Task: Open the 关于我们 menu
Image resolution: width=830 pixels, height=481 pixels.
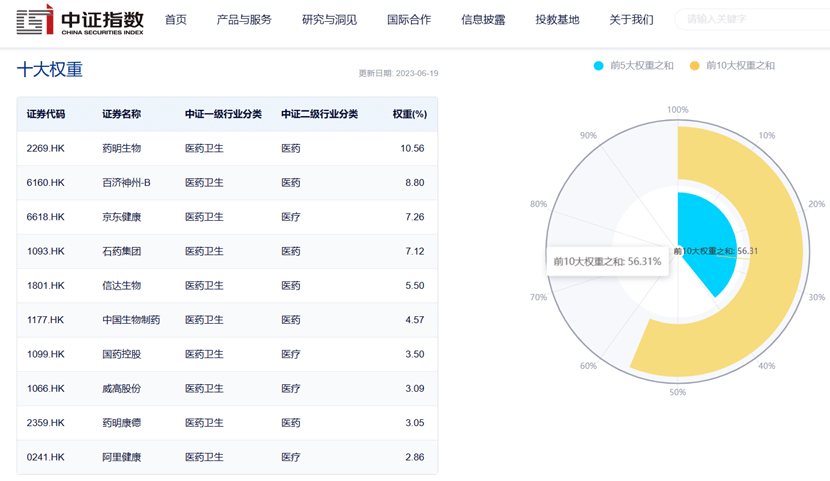Action: (x=631, y=20)
